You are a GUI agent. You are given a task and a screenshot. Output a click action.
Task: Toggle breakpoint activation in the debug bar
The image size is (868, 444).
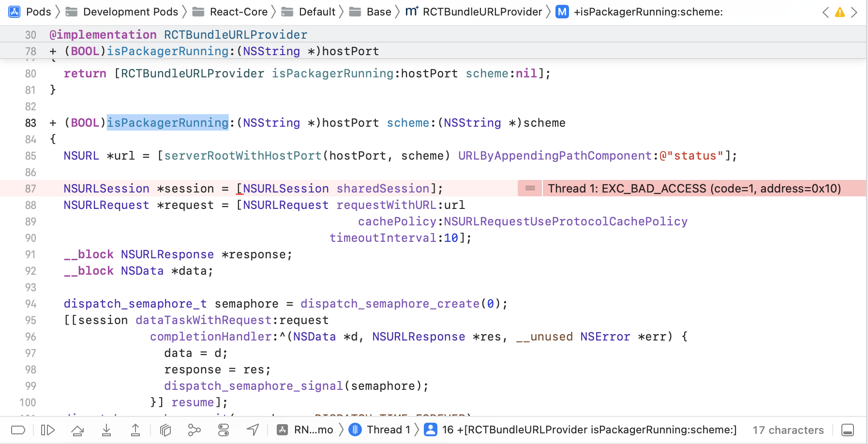coord(17,429)
